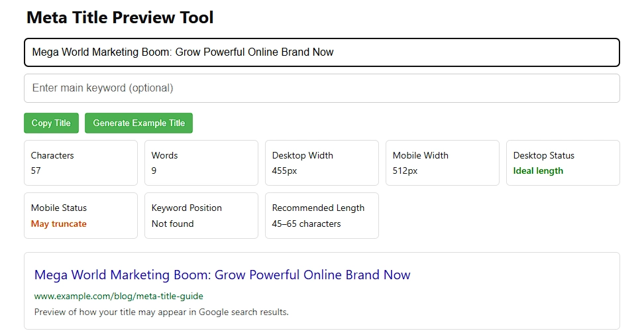Open the blue search result title link
644x331 pixels.
[222, 275]
